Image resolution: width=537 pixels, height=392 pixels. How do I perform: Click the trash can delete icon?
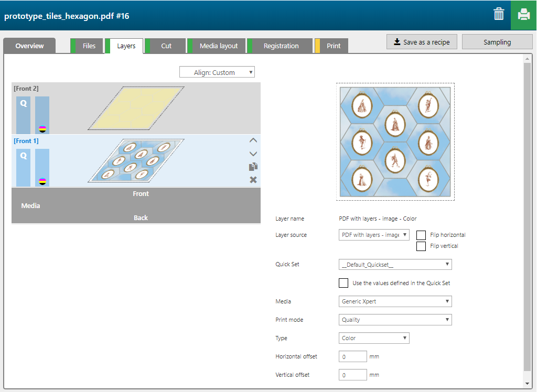498,15
